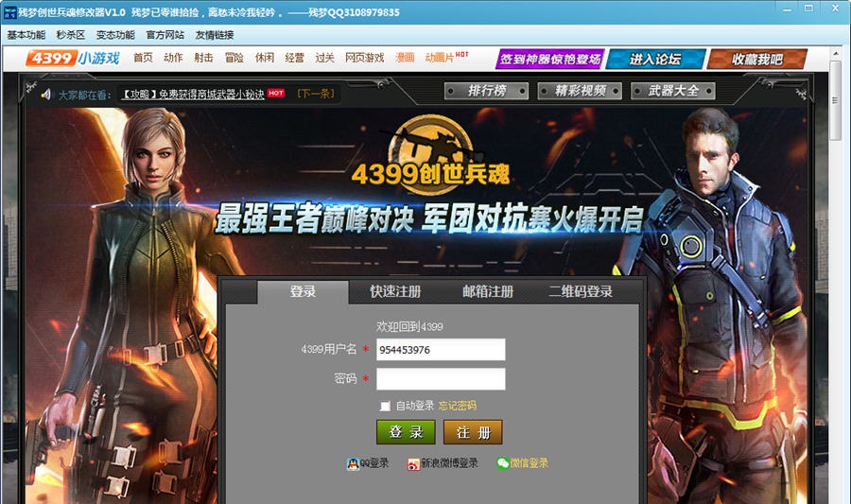This screenshot has height=504, width=851.
Task: Open the 变态功能 menu
Action: (x=115, y=35)
